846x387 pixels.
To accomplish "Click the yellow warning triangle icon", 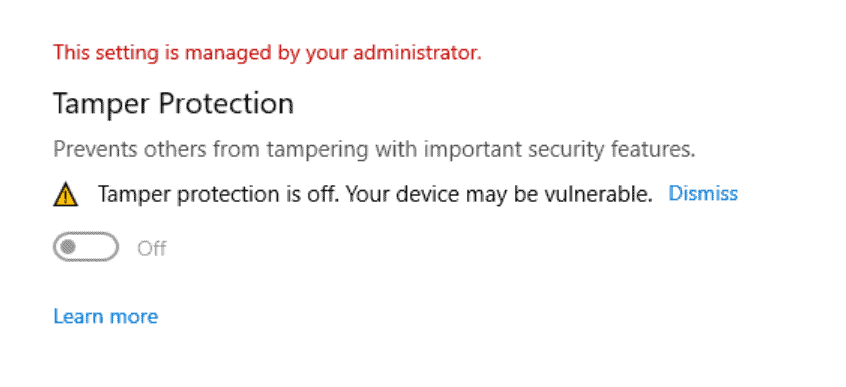I will [66, 194].
